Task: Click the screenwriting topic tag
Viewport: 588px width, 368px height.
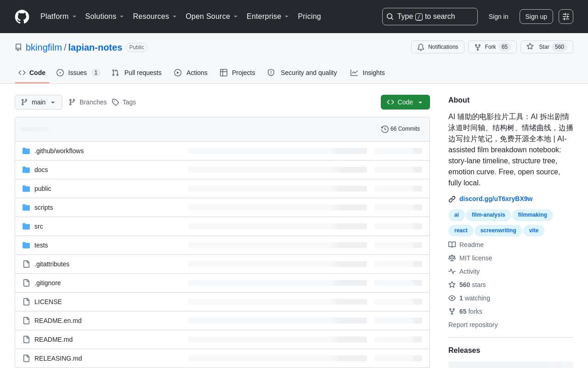Action: pyautogui.click(x=498, y=230)
